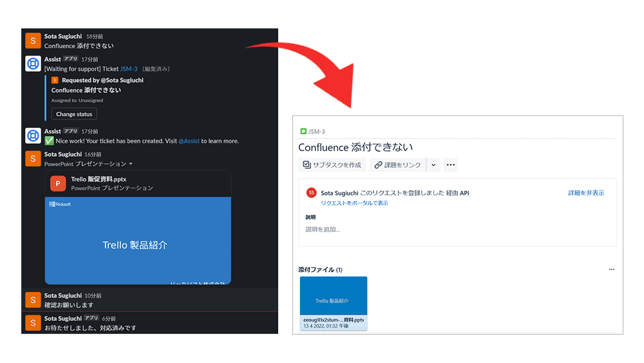
Task: Click the Sota Sugiuchi name on the 確認お願いします message
Action: 63,295
